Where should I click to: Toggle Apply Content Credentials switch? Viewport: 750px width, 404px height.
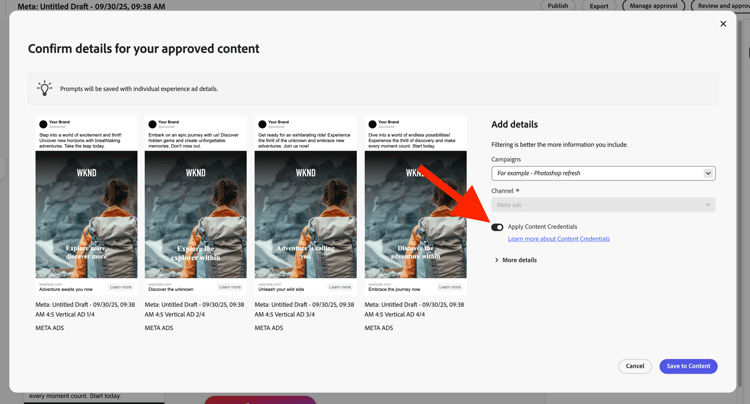pos(497,227)
